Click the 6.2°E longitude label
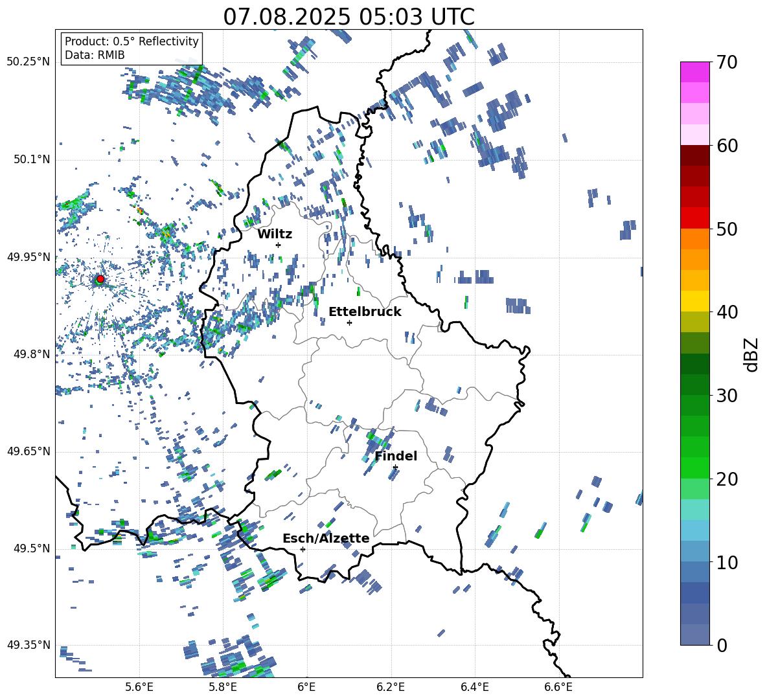 click(391, 687)
